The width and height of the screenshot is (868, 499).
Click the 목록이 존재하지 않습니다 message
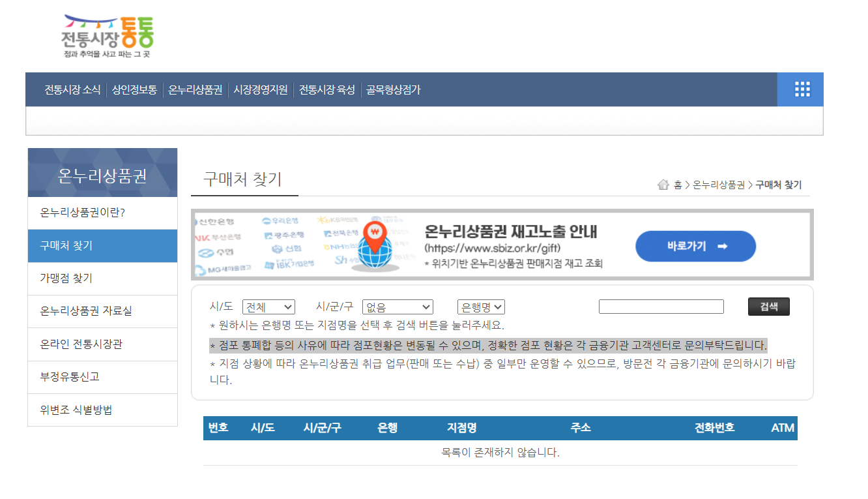point(500,452)
